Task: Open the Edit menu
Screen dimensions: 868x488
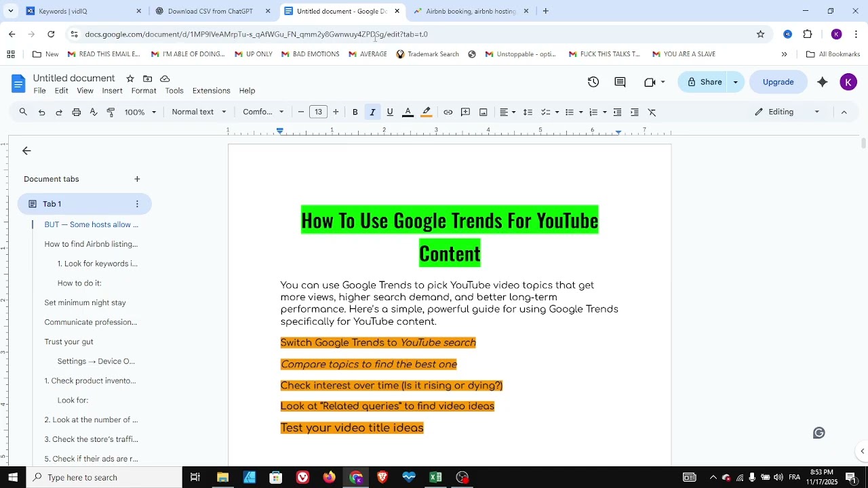Action: pos(62,91)
